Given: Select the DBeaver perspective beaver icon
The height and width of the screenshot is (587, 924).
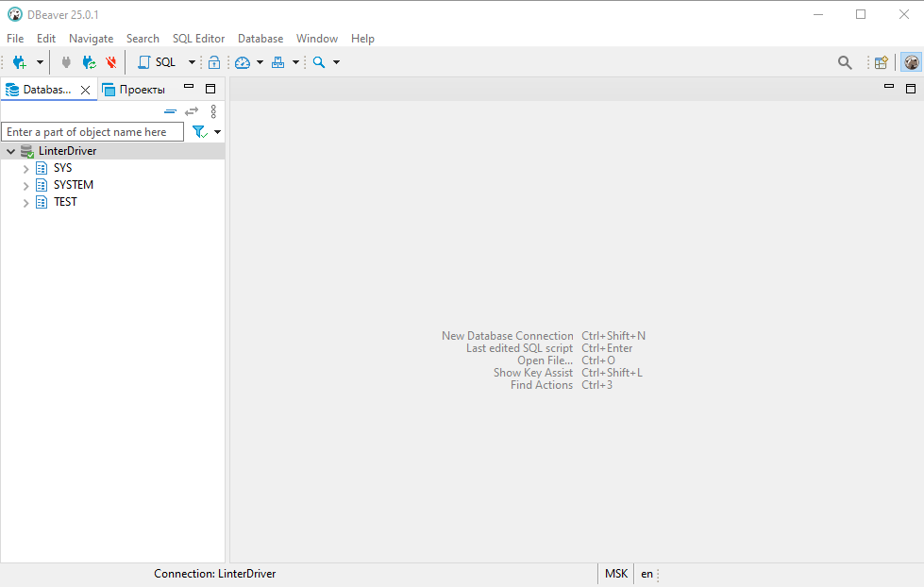Looking at the screenshot, I should 911,62.
